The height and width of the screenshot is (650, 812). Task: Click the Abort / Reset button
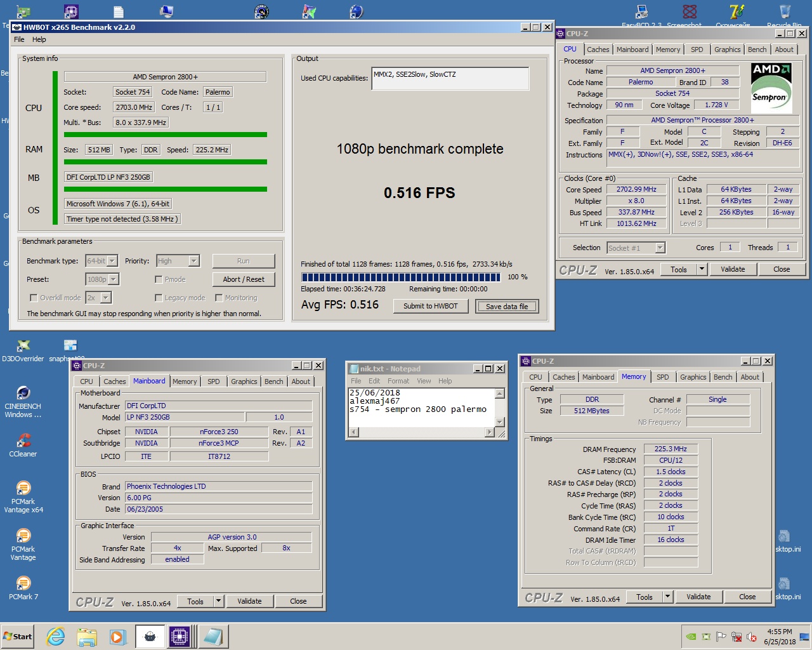244,279
